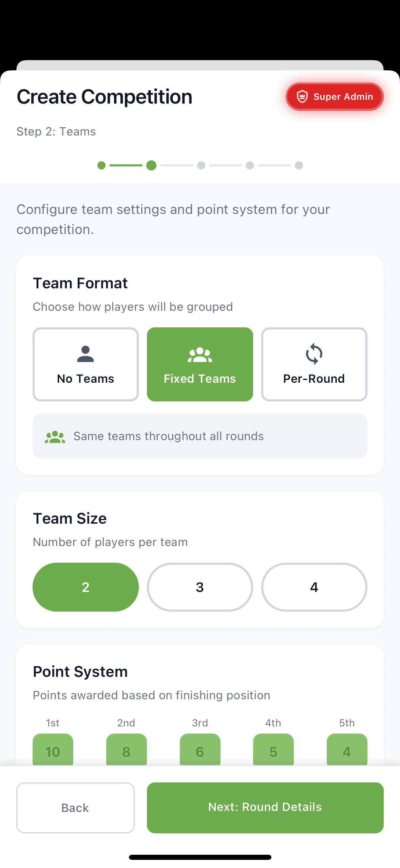Image resolution: width=400 pixels, height=868 pixels.
Task: Click the Super Admin badge
Action: pyautogui.click(x=334, y=96)
